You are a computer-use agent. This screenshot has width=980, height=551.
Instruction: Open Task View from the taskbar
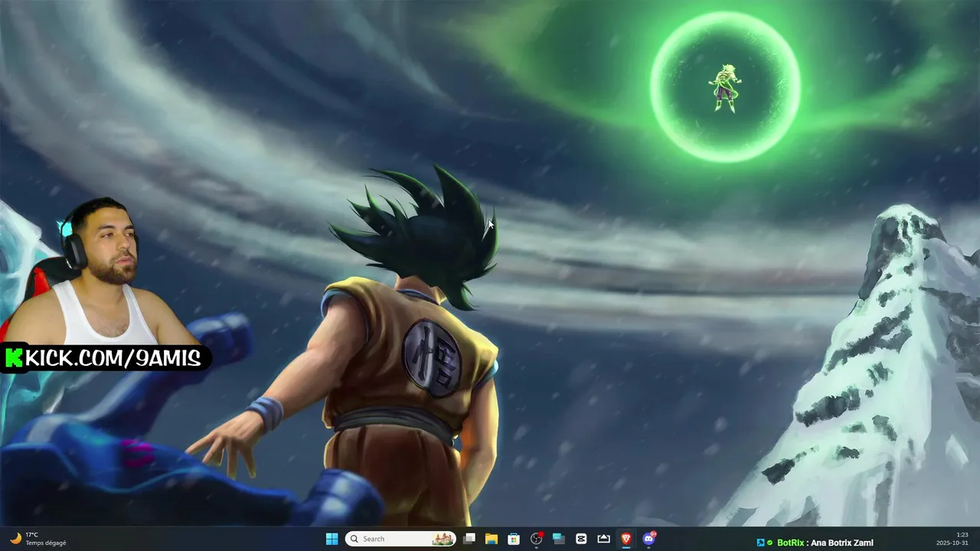click(469, 539)
